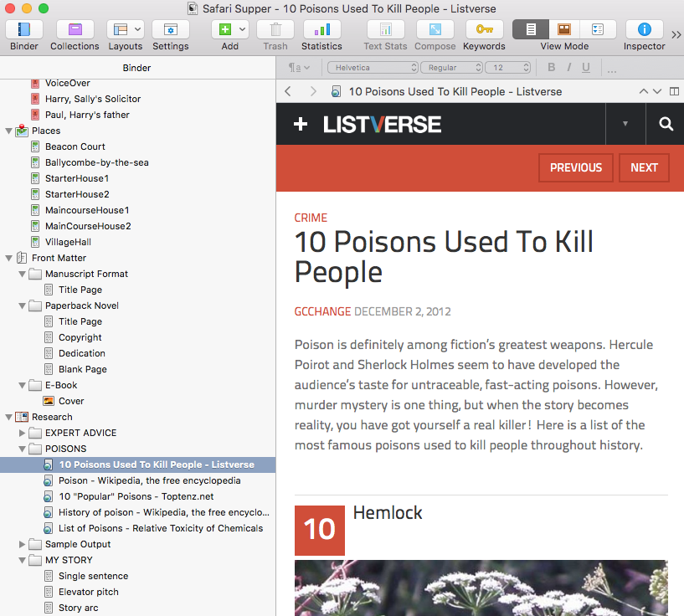The height and width of the screenshot is (616, 684).
Task: Click the Listverse search magnifier icon
Action: coord(666,124)
